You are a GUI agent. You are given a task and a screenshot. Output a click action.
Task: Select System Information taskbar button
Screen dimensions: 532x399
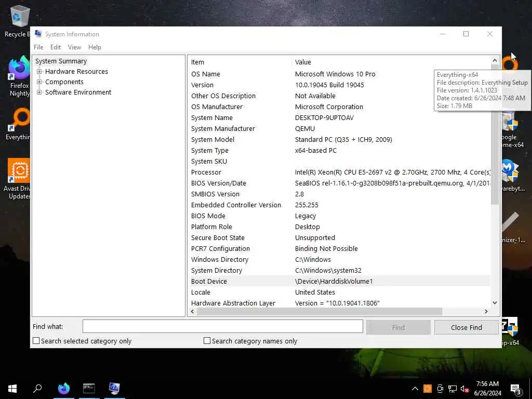[x=114, y=389]
